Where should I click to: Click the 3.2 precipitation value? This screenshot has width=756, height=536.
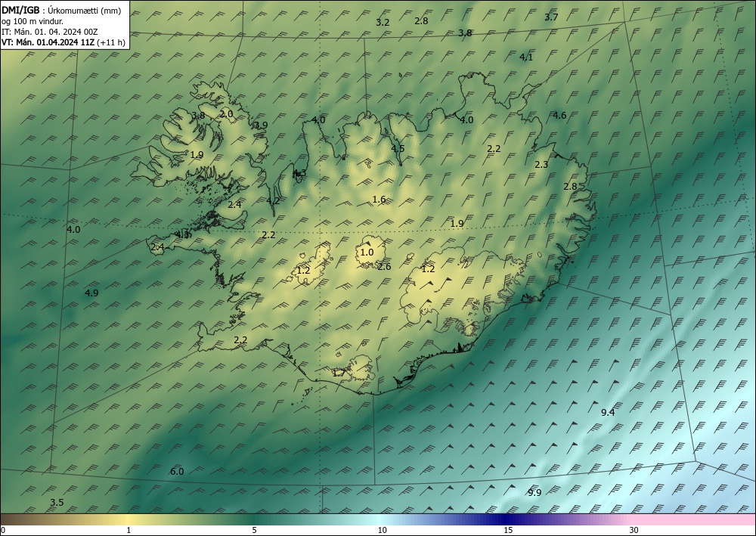point(383,22)
